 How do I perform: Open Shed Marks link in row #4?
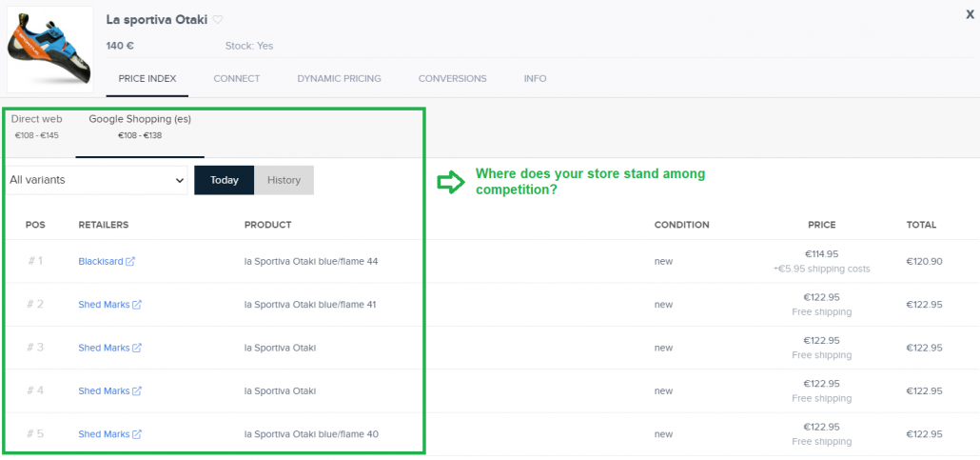coord(104,391)
